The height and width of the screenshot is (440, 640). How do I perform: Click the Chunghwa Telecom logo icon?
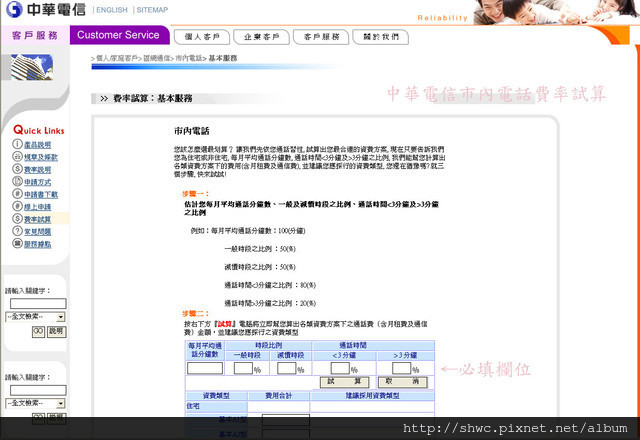coord(14,9)
